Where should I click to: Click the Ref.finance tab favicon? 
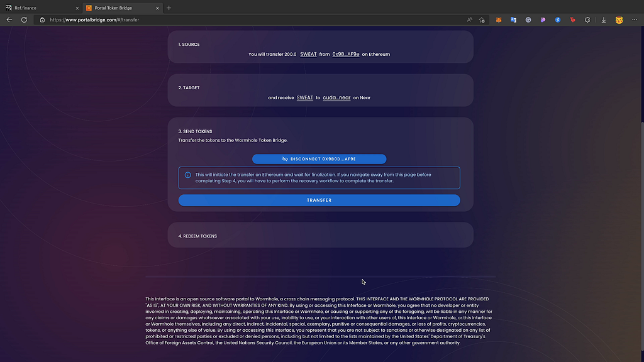pyautogui.click(x=9, y=8)
